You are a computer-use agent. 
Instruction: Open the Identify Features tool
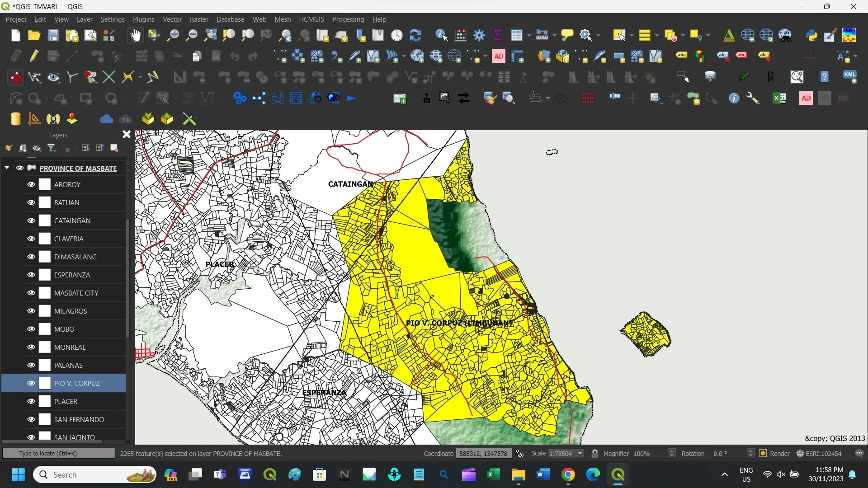441,35
